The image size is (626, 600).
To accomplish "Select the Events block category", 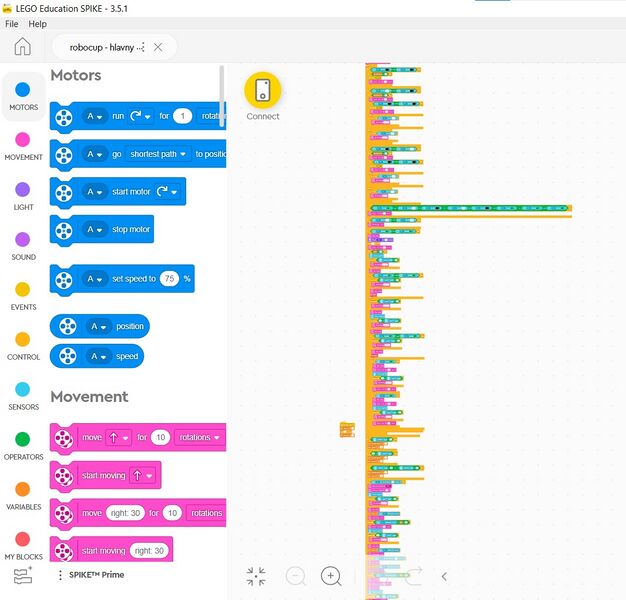I will (23, 295).
